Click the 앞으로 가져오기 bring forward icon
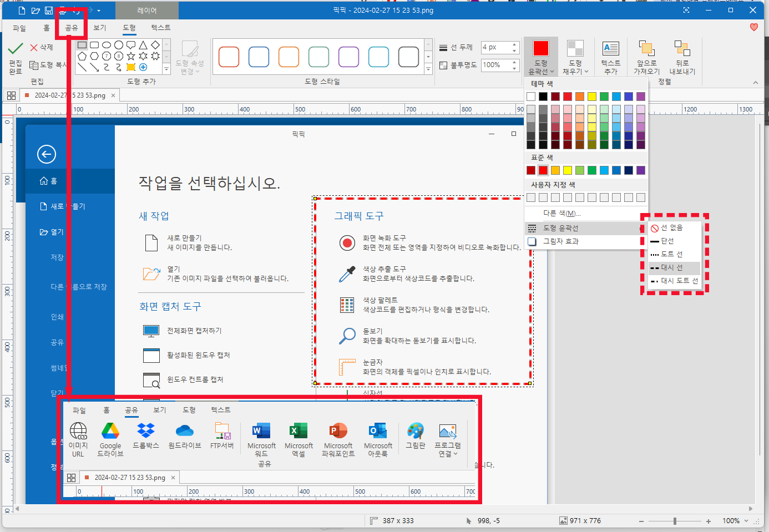Screen dimensions: 769x532 [x=646, y=48]
